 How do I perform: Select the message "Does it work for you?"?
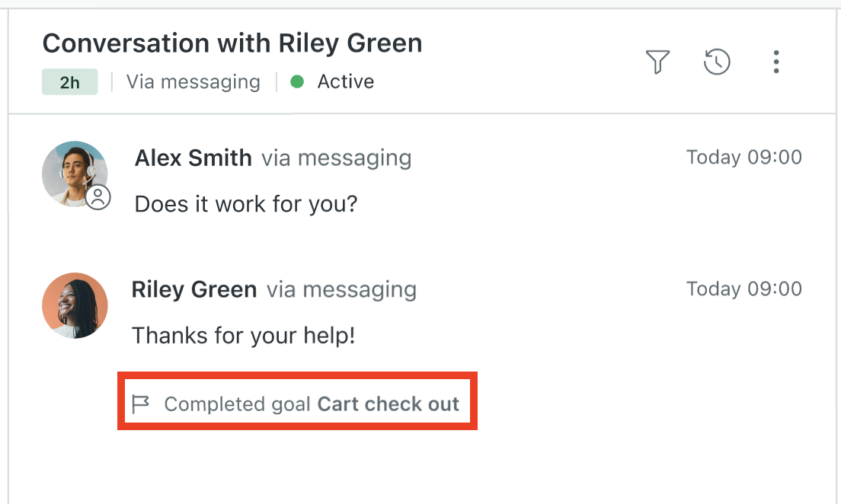[x=246, y=204]
